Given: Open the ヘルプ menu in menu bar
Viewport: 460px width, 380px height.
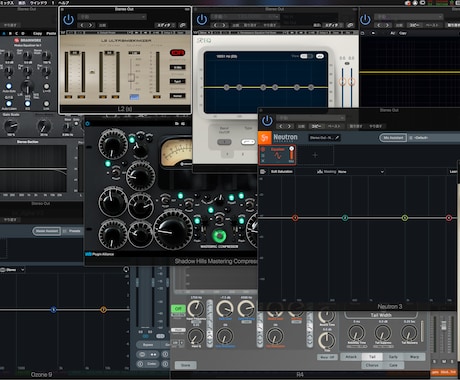Looking at the screenshot, I should point(63,3).
